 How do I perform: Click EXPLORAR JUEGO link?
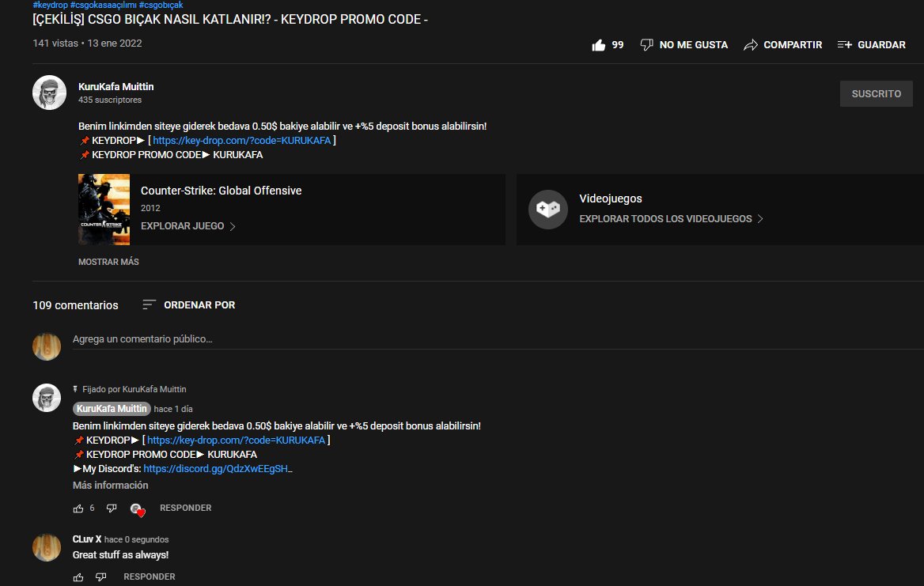click(x=188, y=226)
